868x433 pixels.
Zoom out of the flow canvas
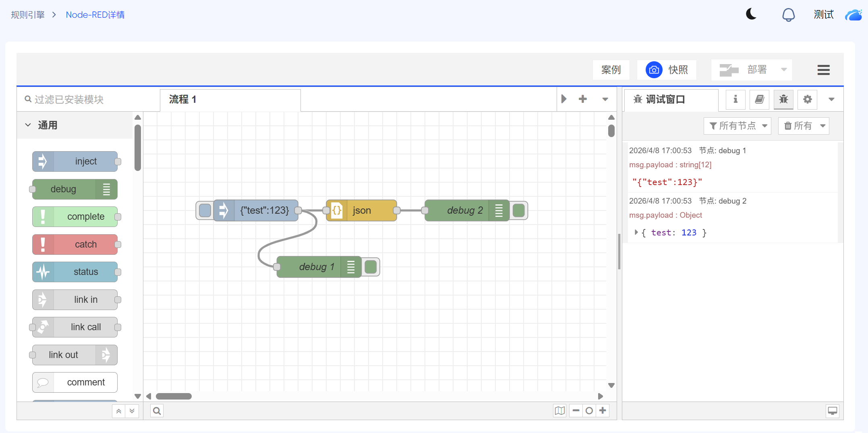pyautogui.click(x=576, y=411)
